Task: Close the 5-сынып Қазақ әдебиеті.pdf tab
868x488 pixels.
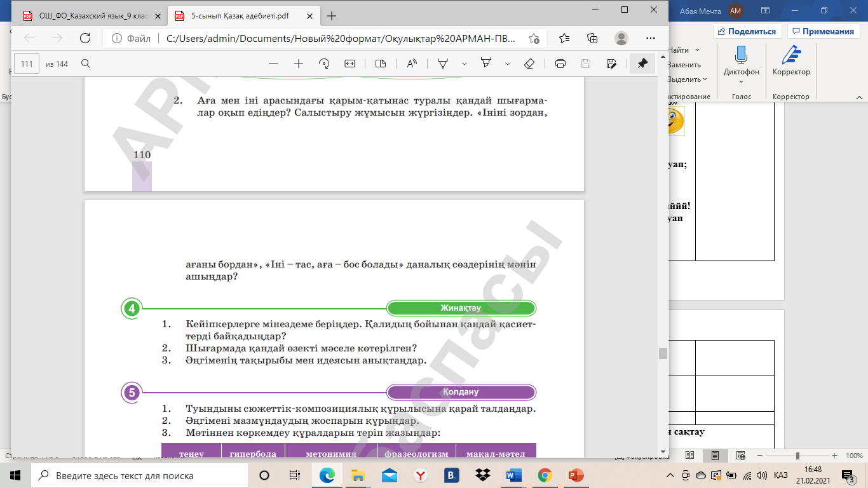Action: coord(309,16)
